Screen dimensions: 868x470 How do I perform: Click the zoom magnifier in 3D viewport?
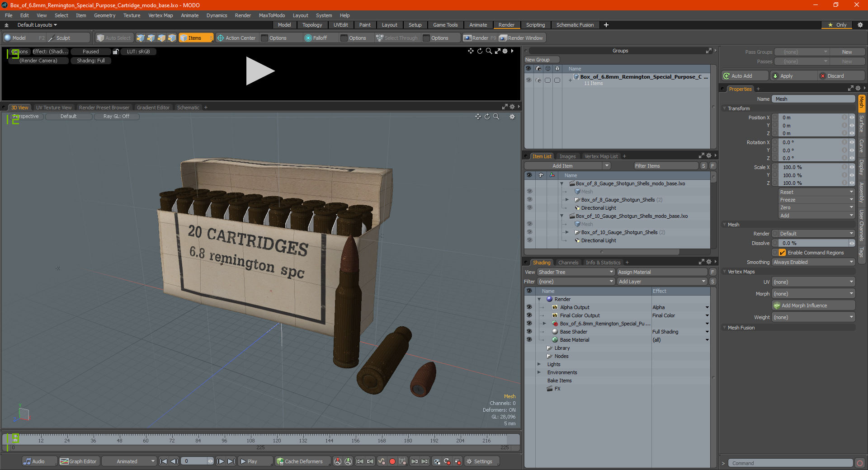point(496,117)
